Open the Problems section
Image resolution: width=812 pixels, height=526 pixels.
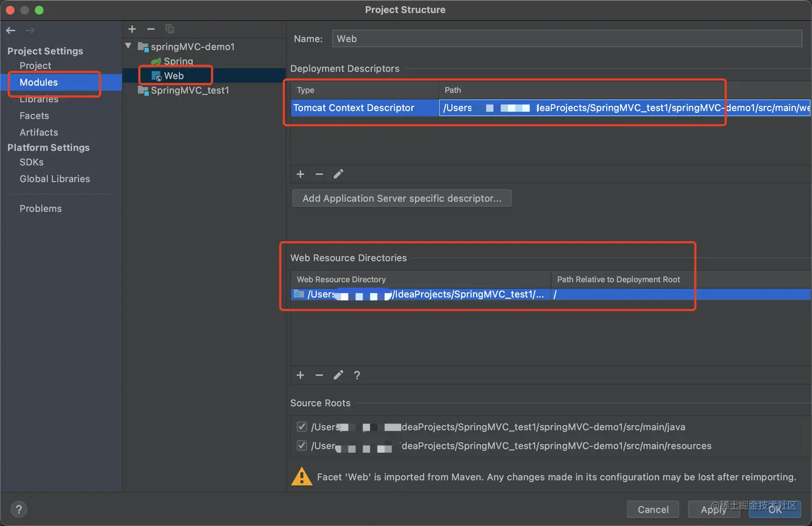pyautogui.click(x=41, y=208)
